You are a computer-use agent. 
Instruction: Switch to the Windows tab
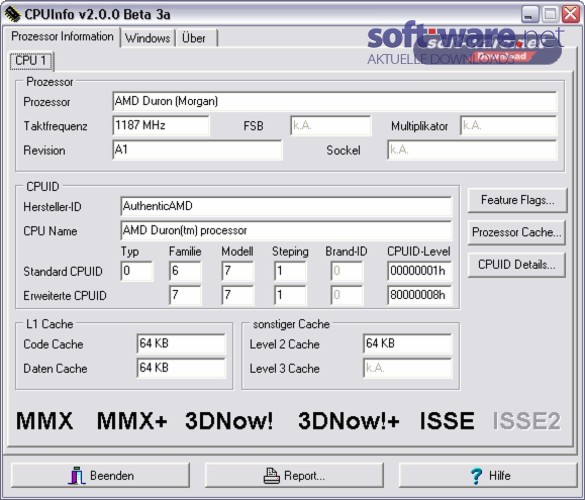pyautogui.click(x=147, y=38)
